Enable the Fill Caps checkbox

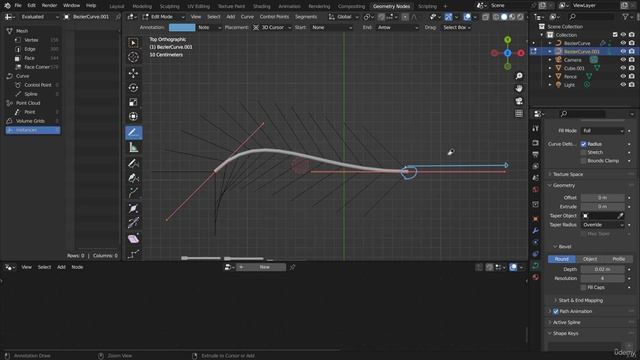(583, 287)
